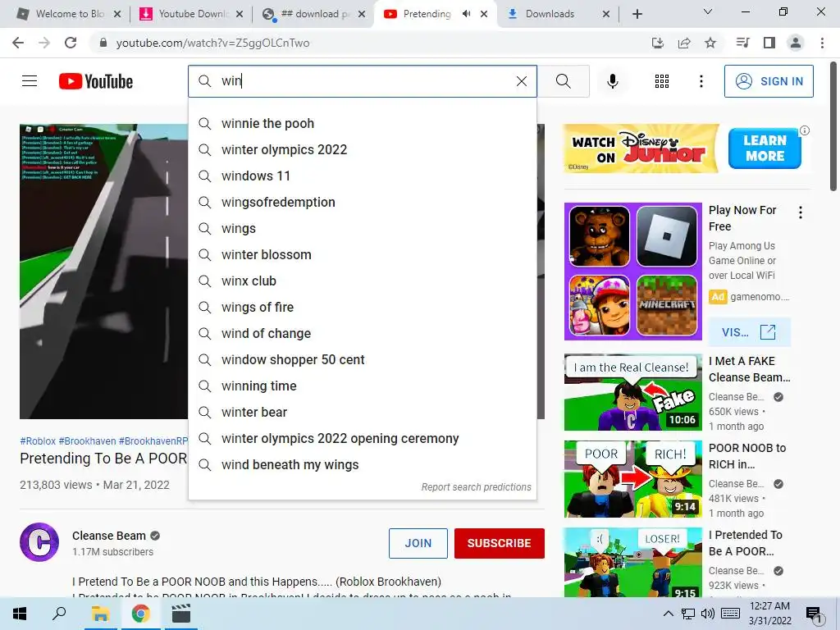Go back with the browser back arrow
Screen dimensions: 840x630
tap(18, 43)
